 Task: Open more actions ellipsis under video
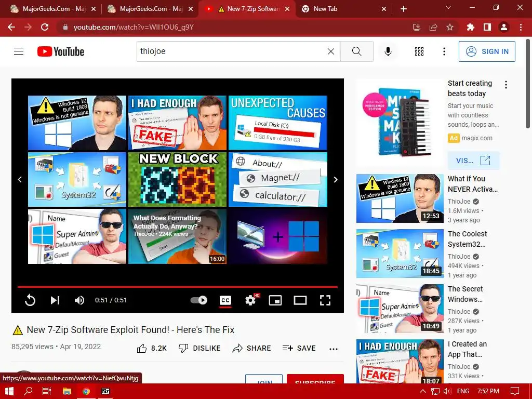(x=334, y=349)
